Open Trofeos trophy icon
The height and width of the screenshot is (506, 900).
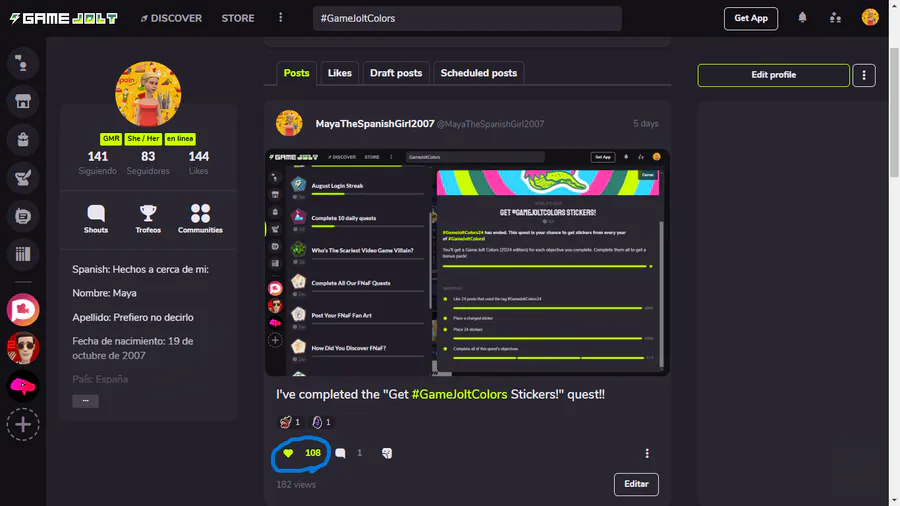coord(148,219)
